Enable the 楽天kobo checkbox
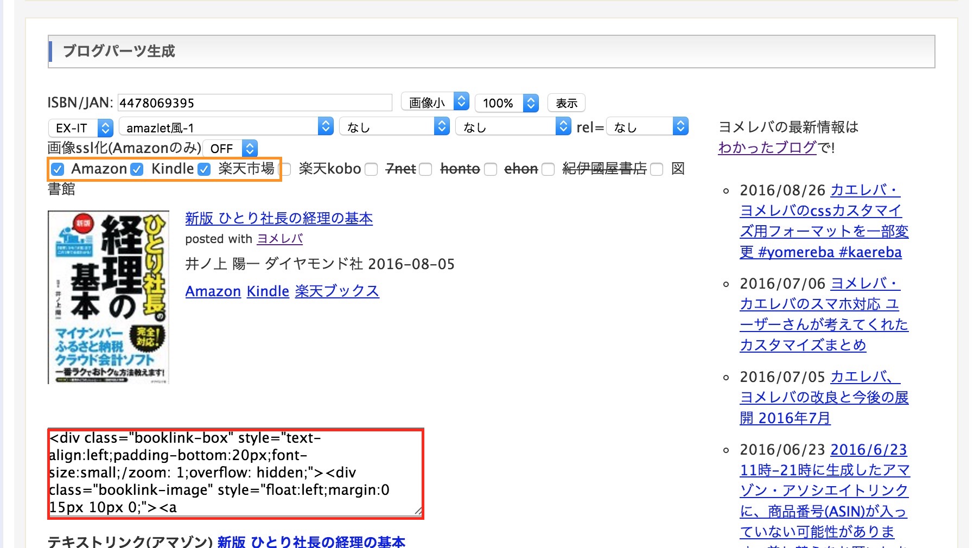The width and height of the screenshot is (980, 548). 285,169
